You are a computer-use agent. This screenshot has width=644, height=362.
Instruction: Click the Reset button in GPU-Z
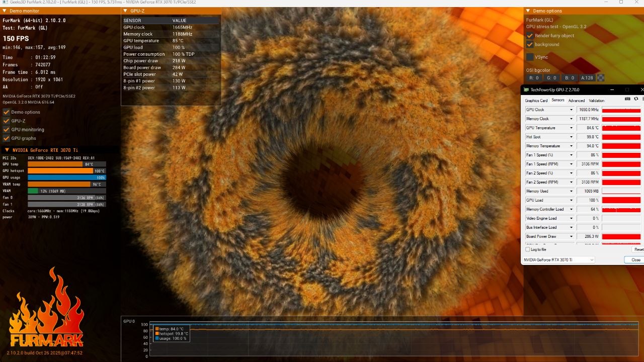638,249
